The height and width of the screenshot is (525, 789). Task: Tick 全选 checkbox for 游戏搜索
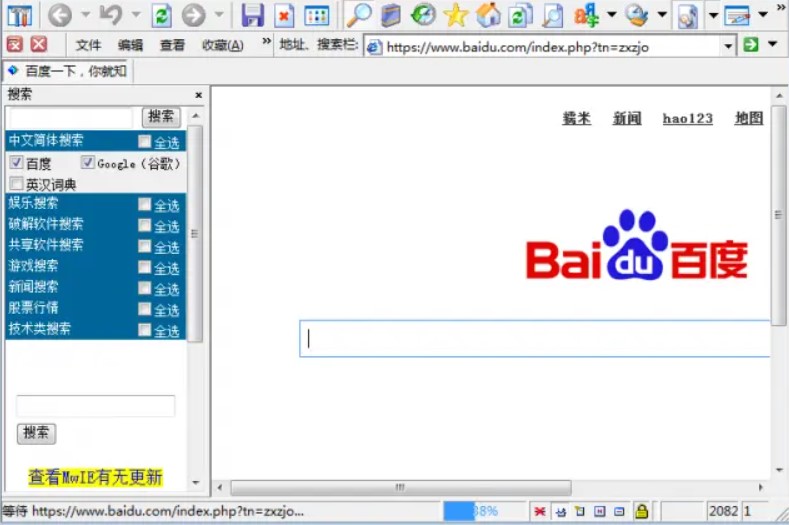tap(145, 267)
